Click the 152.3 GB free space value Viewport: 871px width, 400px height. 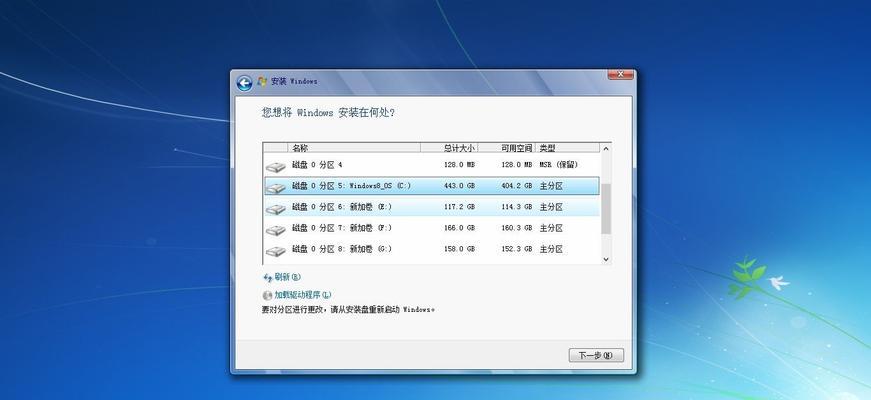click(x=517, y=249)
